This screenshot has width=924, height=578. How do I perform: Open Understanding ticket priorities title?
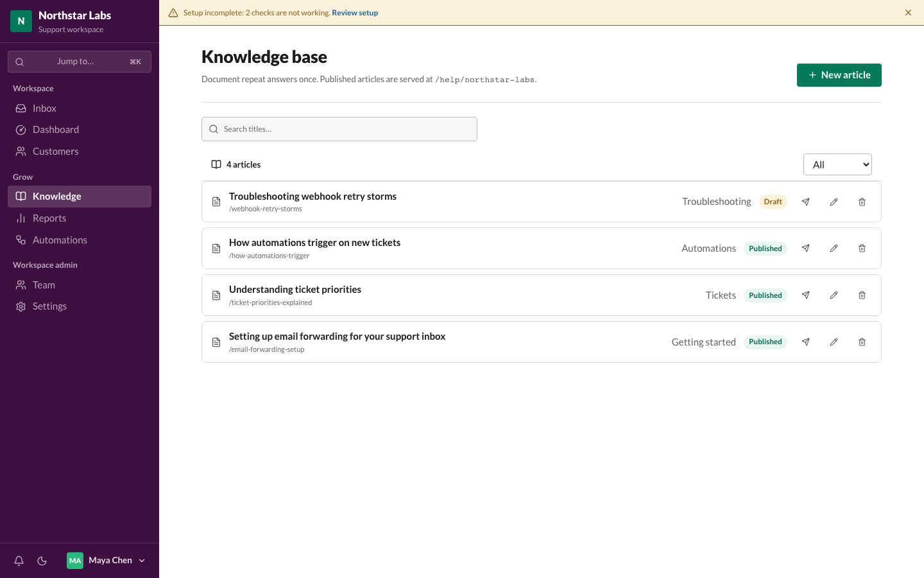pyautogui.click(x=295, y=290)
